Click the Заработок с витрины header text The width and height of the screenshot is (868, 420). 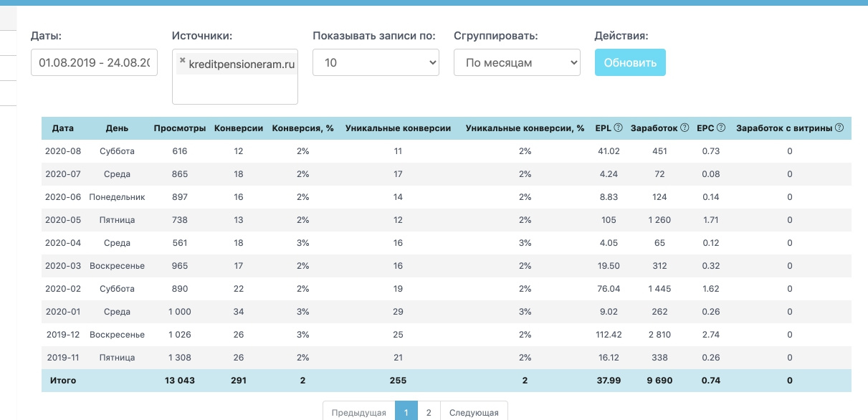(x=784, y=128)
